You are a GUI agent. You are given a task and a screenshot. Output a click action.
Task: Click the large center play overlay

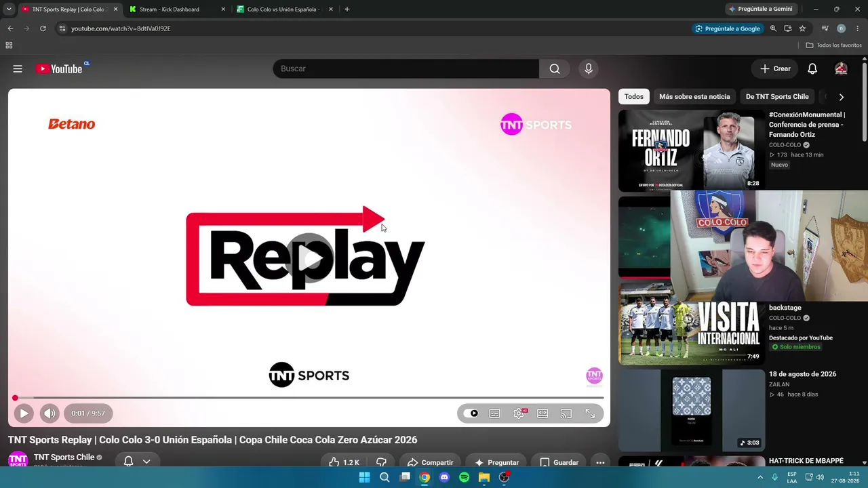click(309, 258)
